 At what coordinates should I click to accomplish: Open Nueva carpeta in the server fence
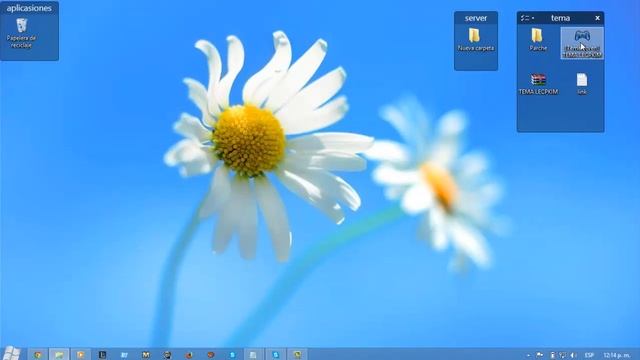tap(476, 40)
